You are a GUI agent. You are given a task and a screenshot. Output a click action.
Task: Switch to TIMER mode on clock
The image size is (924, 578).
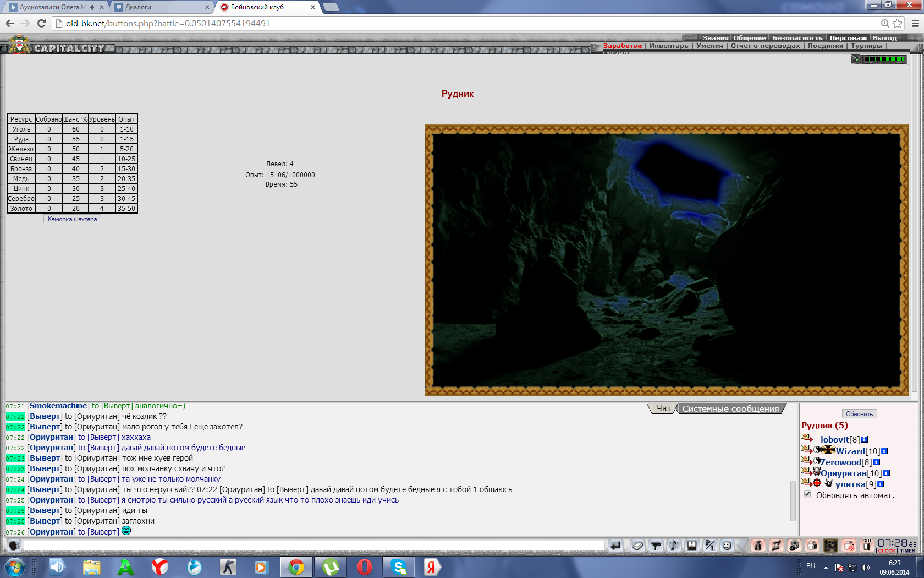(908, 550)
